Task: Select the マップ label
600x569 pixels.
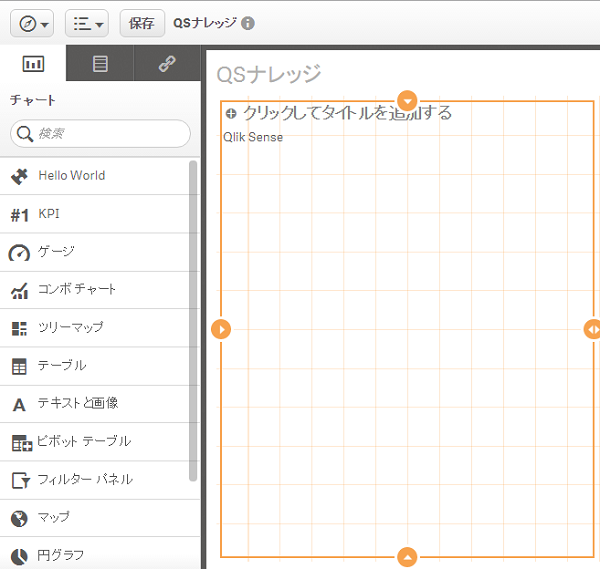Action: click(x=54, y=517)
